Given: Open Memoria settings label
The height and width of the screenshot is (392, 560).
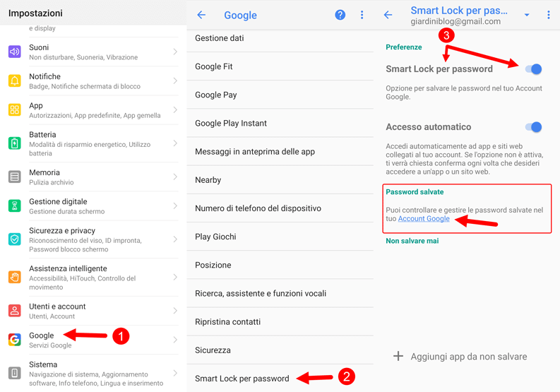Looking at the screenshot, I should click(x=44, y=172).
